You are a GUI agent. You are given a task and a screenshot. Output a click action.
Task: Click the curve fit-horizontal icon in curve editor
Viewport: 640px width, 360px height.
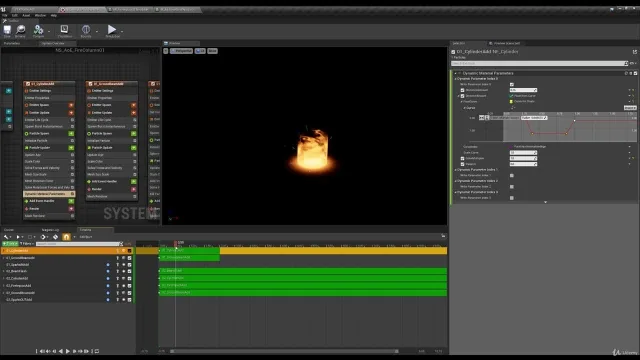tap(482, 118)
